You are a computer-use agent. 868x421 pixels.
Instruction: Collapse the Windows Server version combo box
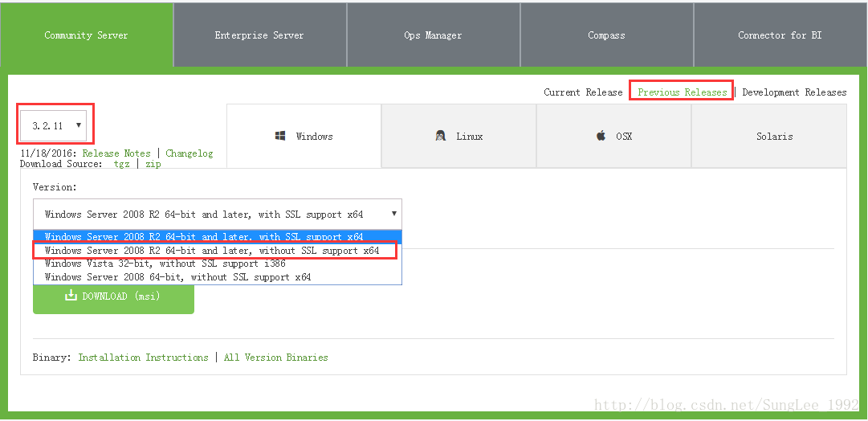tap(218, 215)
